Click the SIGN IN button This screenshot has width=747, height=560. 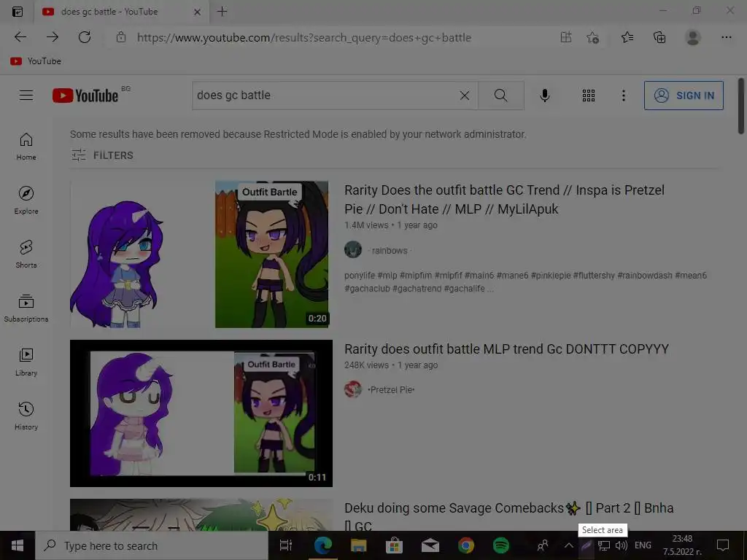click(x=684, y=96)
